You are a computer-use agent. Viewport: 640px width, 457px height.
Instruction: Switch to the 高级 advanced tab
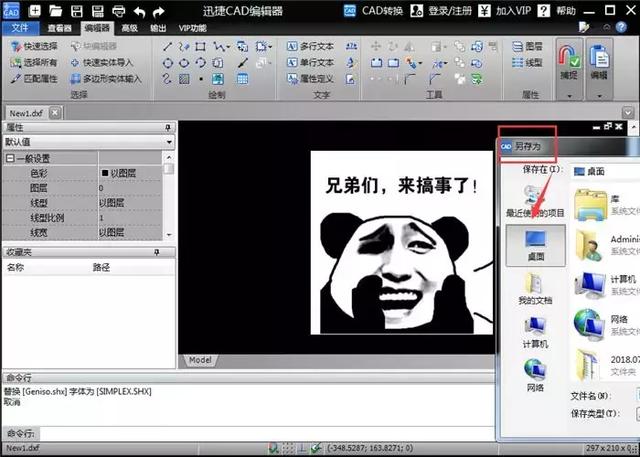pyautogui.click(x=129, y=28)
